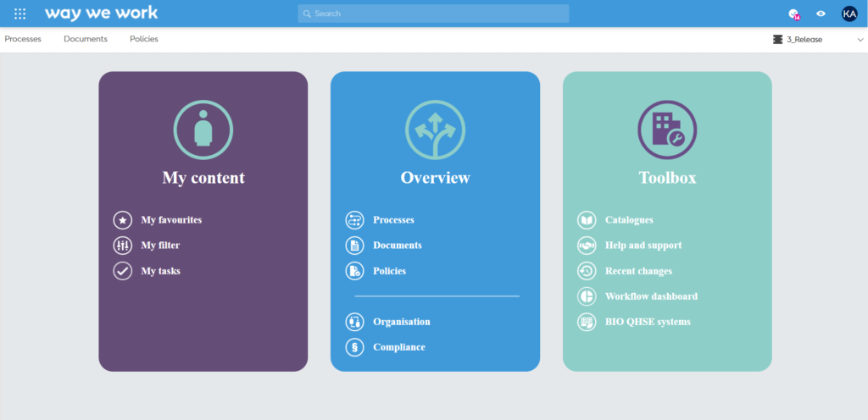868x420 pixels.
Task: Click the sliders icon beside My filter
Action: coord(123,246)
